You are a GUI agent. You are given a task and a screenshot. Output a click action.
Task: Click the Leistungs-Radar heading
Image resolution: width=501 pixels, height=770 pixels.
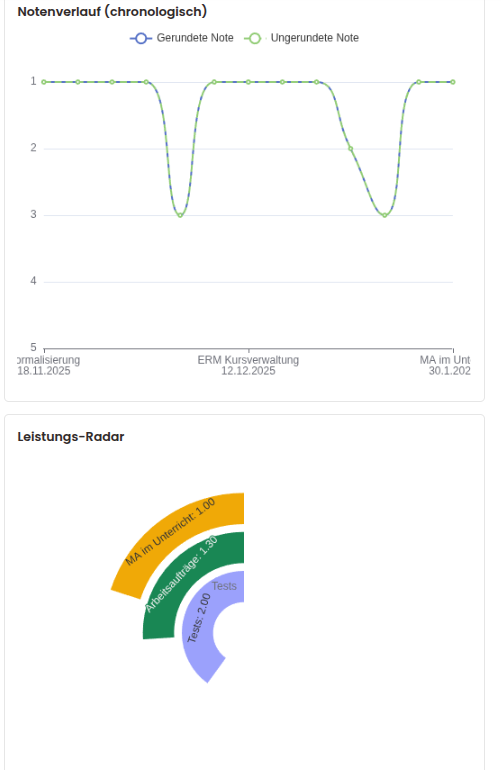pos(71,437)
